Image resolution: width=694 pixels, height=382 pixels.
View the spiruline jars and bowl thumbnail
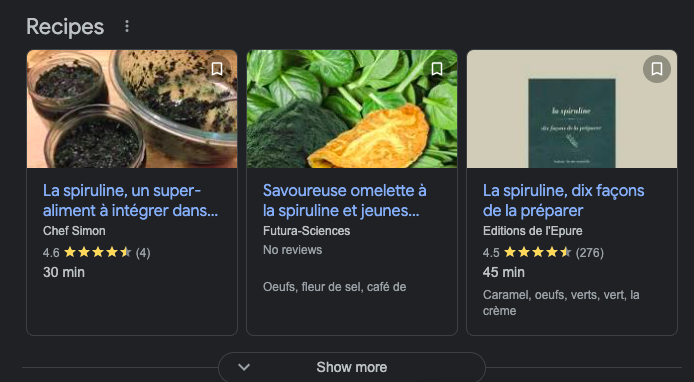click(x=132, y=109)
